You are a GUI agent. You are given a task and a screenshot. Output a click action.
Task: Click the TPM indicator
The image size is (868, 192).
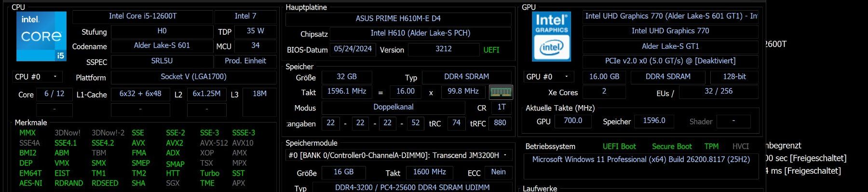pyautogui.click(x=711, y=147)
